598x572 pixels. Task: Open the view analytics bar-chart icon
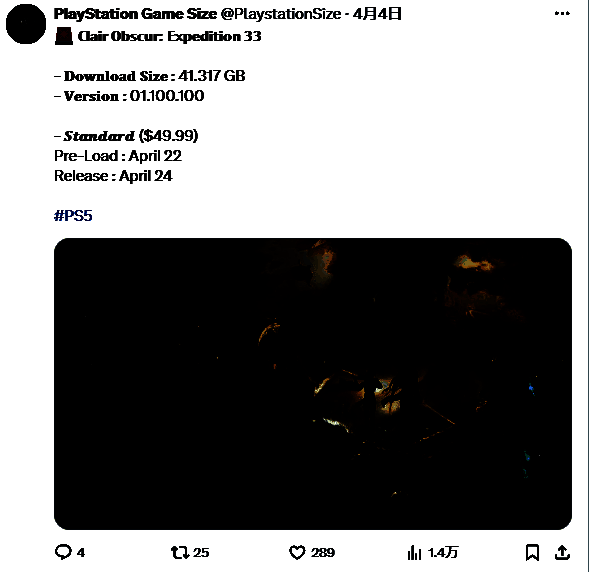(x=414, y=552)
